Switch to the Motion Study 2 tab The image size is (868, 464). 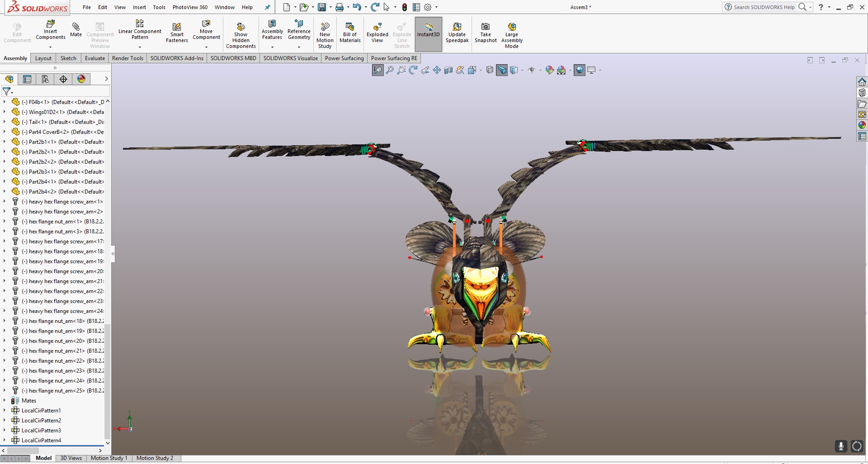pyautogui.click(x=155, y=458)
